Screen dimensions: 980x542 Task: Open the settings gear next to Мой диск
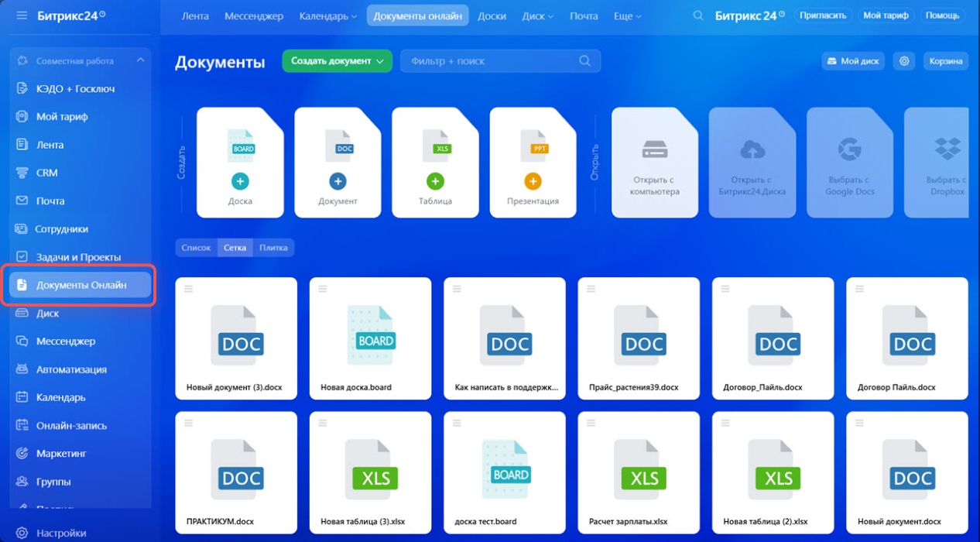point(904,60)
